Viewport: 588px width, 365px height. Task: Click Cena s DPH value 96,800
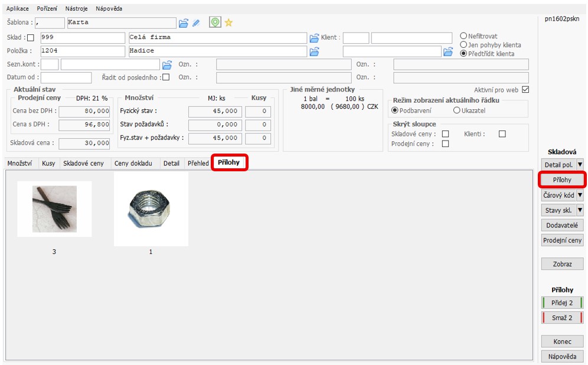click(84, 125)
